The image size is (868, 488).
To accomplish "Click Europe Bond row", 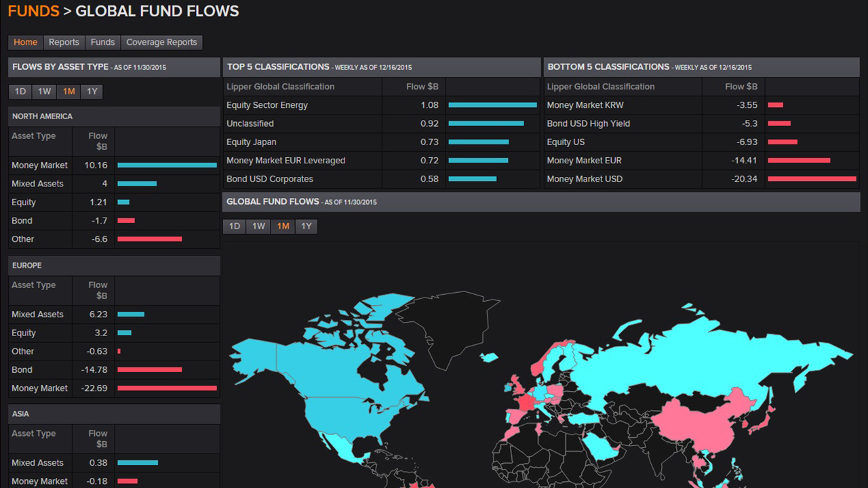I will (x=114, y=369).
